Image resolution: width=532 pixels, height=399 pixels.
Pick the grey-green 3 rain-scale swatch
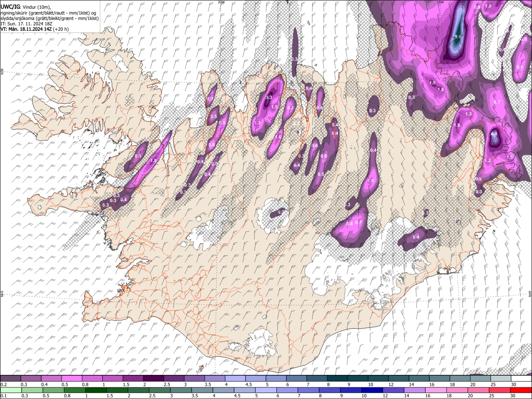181,389
